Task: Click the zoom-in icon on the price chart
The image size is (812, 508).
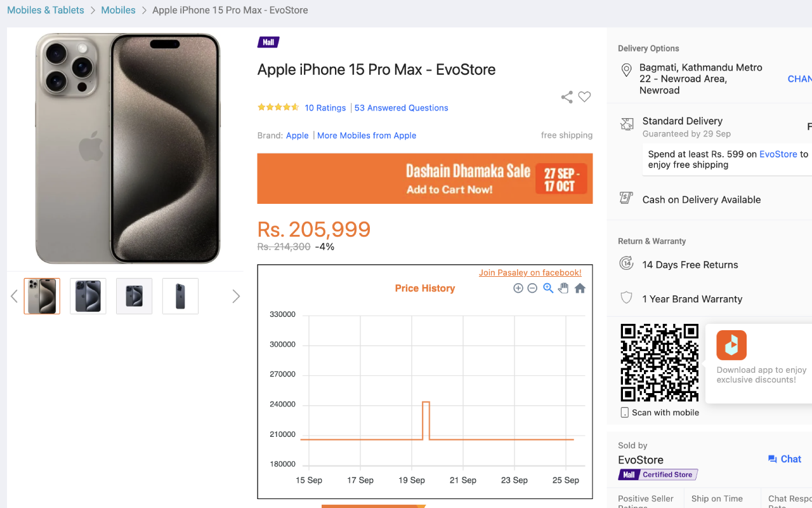Action: coord(518,288)
